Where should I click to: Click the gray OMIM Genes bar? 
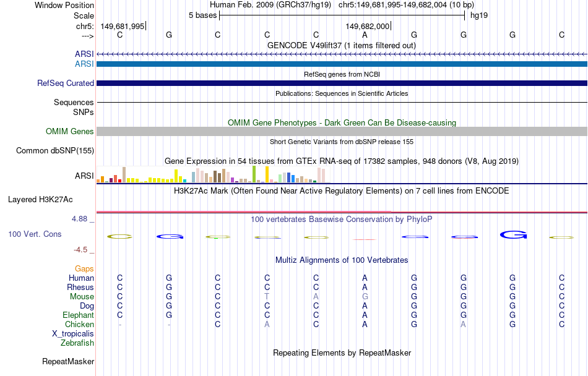click(342, 131)
